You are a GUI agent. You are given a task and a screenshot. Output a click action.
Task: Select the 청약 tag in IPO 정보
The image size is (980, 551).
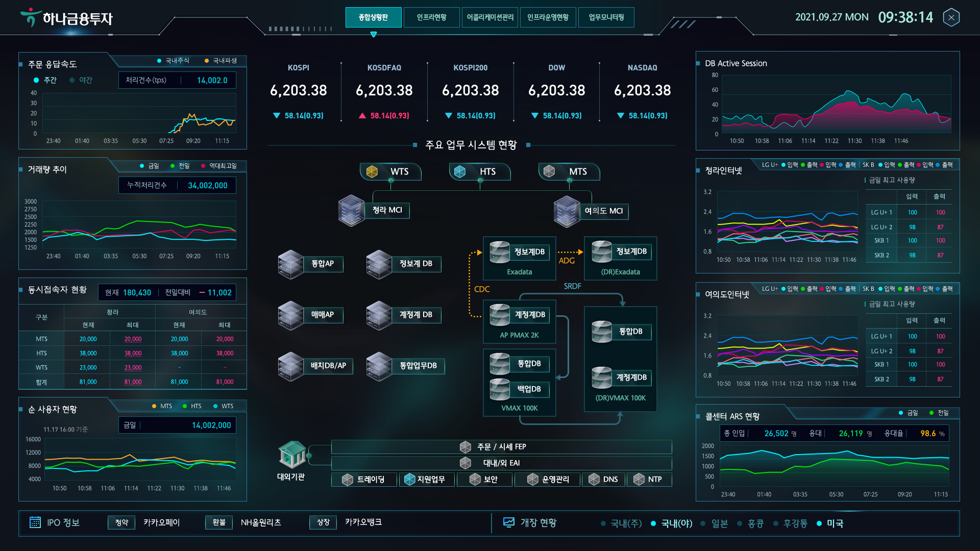[121, 522]
